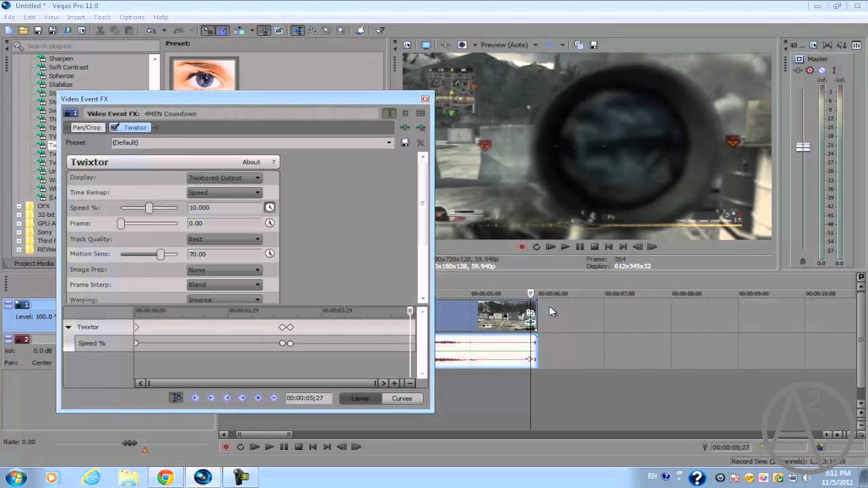The image size is (868, 488).
Task: Open the Split Screen View in preview
Action: 462,45
